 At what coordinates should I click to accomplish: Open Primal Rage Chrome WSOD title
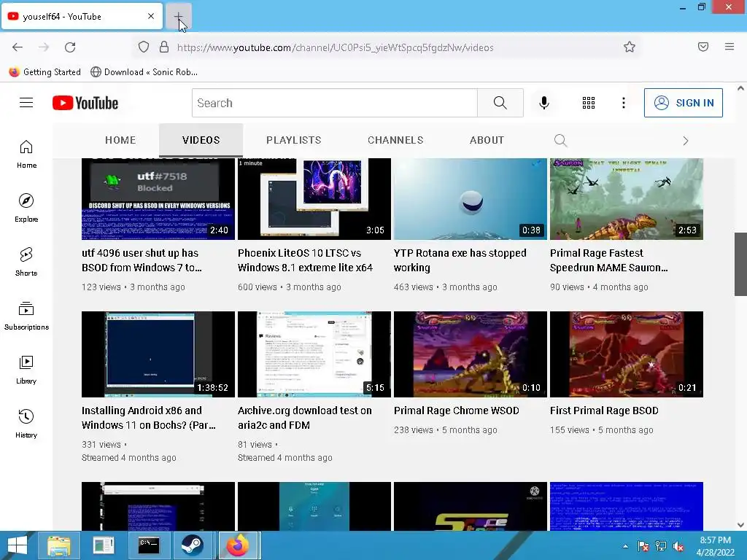click(457, 411)
